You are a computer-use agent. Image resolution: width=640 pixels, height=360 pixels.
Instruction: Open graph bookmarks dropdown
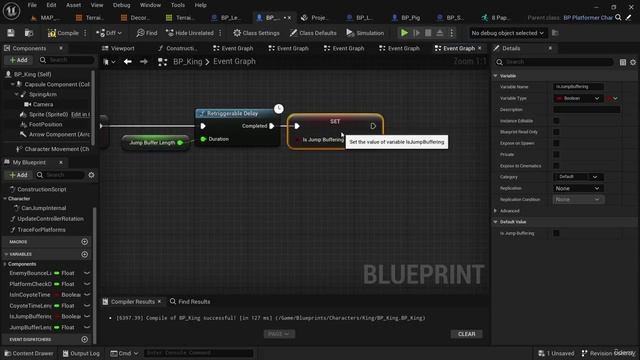109,62
